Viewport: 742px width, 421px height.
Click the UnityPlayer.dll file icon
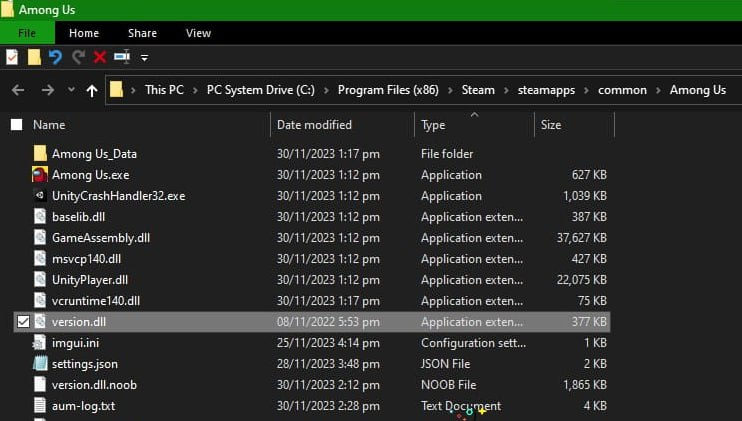click(x=40, y=280)
